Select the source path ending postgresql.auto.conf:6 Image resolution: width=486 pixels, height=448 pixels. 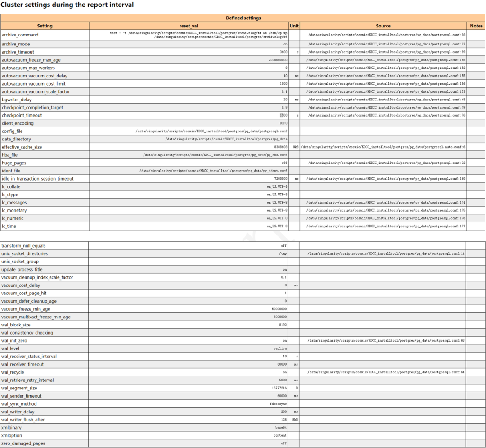(x=383, y=147)
